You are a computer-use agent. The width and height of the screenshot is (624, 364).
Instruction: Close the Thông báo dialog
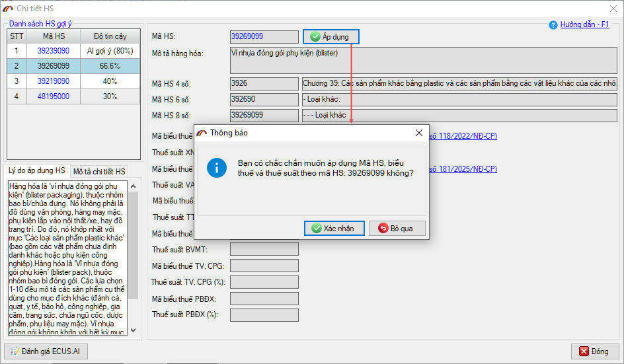pos(418,133)
